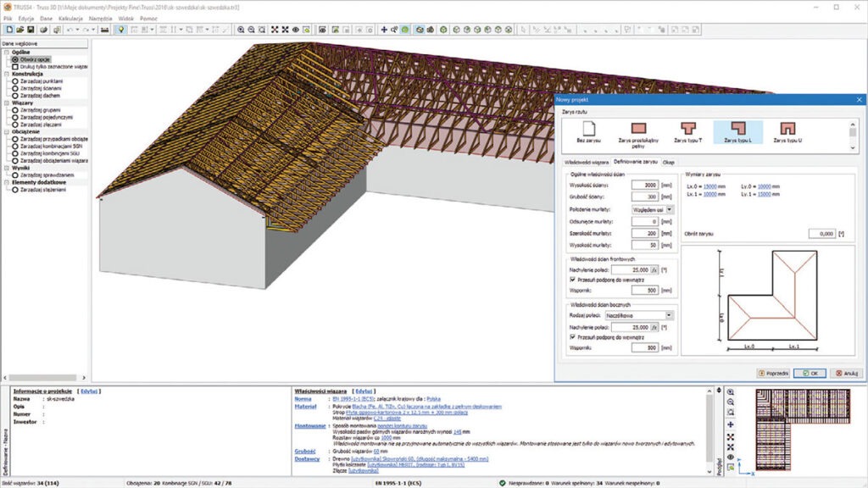The image size is (868, 488).
Task: Click the Poprzedni button
Action: click(x=773, y=374)
